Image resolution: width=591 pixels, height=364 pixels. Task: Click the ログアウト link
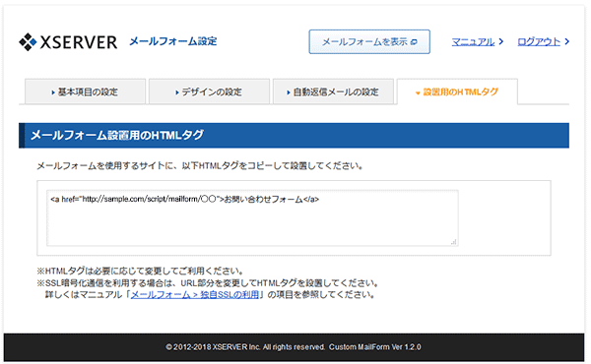(x=539, y=41)
